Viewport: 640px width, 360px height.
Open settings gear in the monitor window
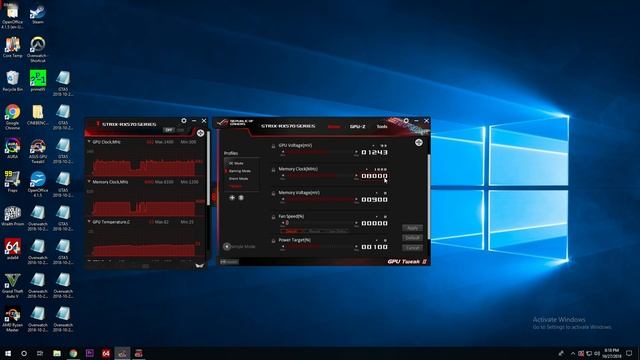click(184, 121)
